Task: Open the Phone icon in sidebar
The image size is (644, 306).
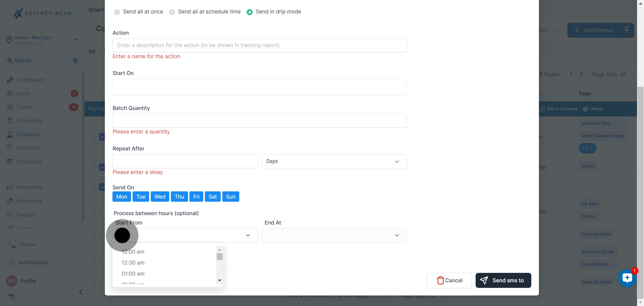Action: point(12,244)
